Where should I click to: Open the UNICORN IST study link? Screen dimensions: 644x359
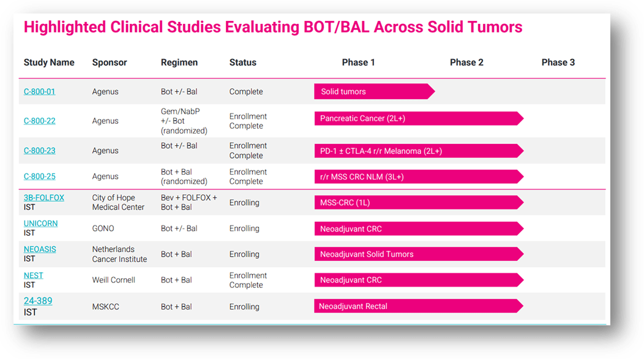[x=40, y=223]
